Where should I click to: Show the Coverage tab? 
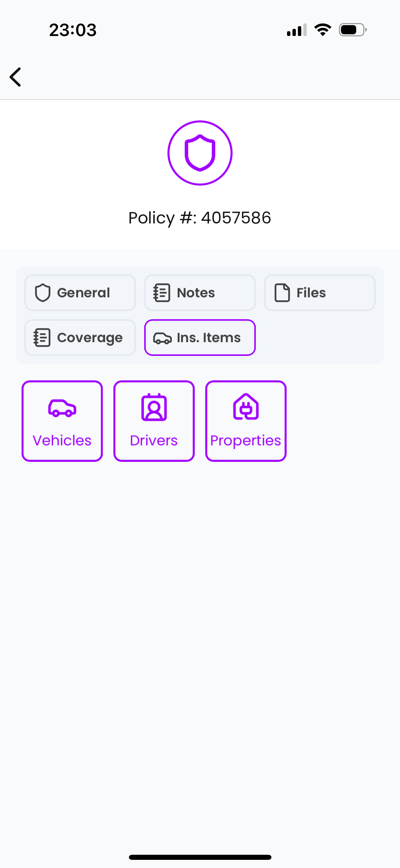80,338
